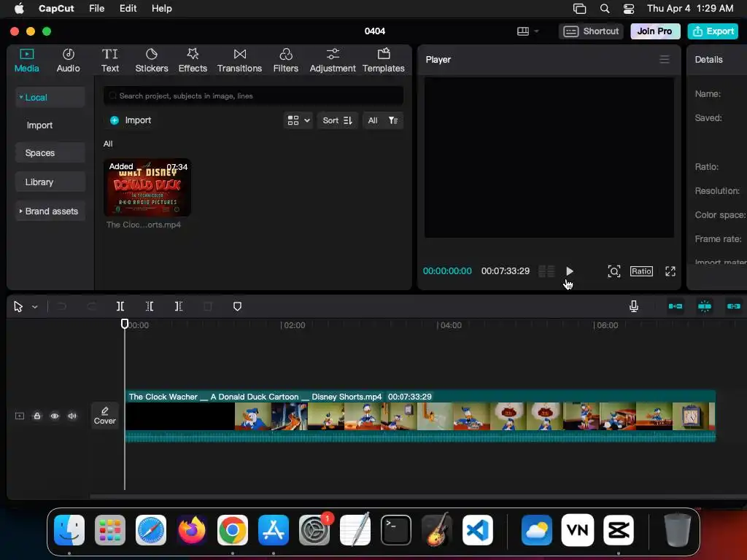Switch to the Text tab
747x560 pixels.
tap(110, 61)
